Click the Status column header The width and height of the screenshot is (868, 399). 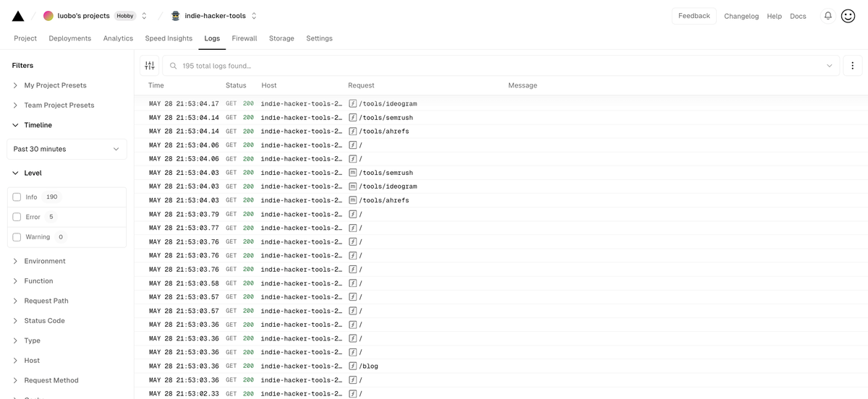click(236, 85)
